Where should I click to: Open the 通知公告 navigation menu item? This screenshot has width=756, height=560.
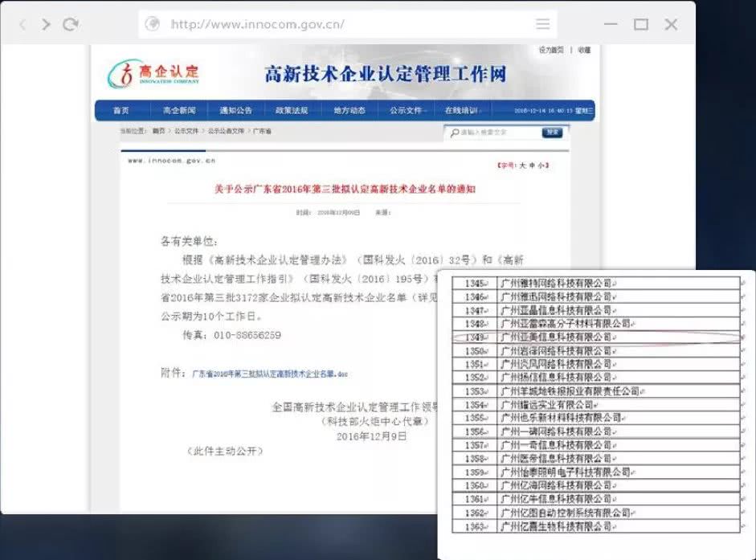pos(235,110)
